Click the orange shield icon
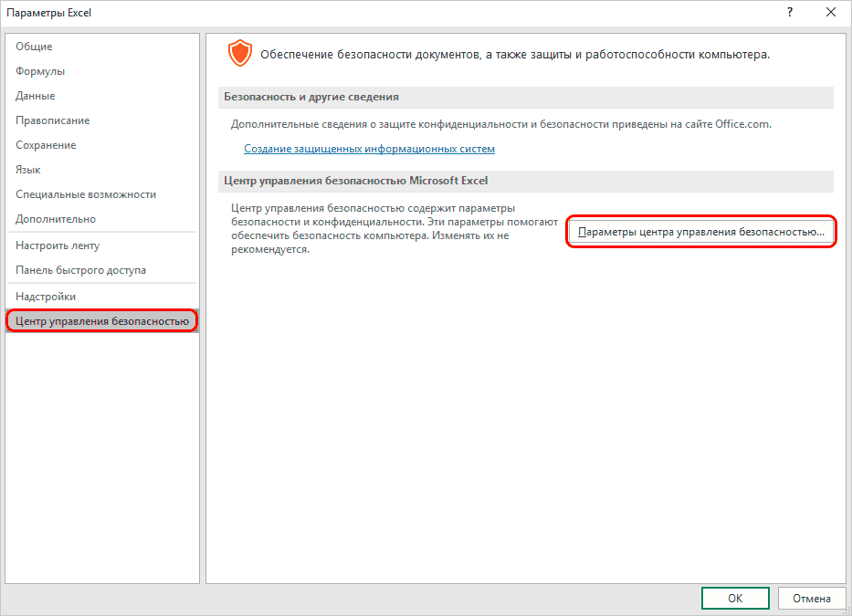The image size is (852, 616). (239, 53)
